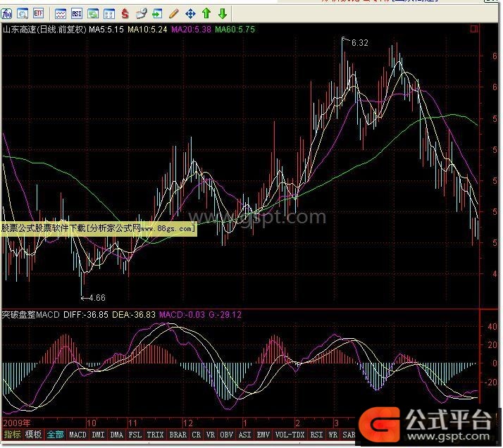The image size is (503, 448).
Task: Select the VR indicator tab
Action: point(211,435)
